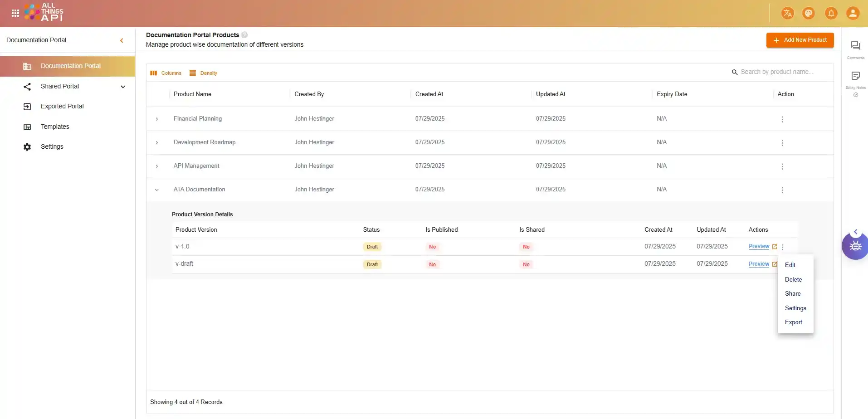Screen dimensions: 868x419
Task: Open the Columns selector
Action: point(166,73)
